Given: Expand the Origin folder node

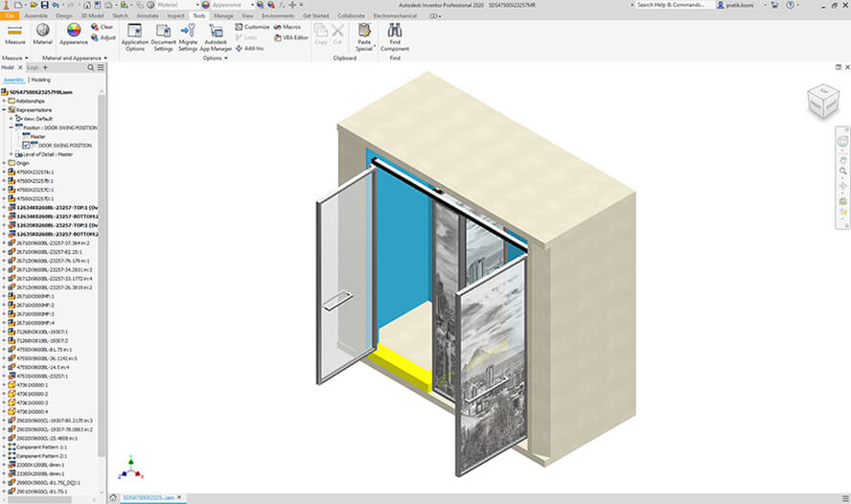Looking at the screenshot, I should [x=4, y=163].
